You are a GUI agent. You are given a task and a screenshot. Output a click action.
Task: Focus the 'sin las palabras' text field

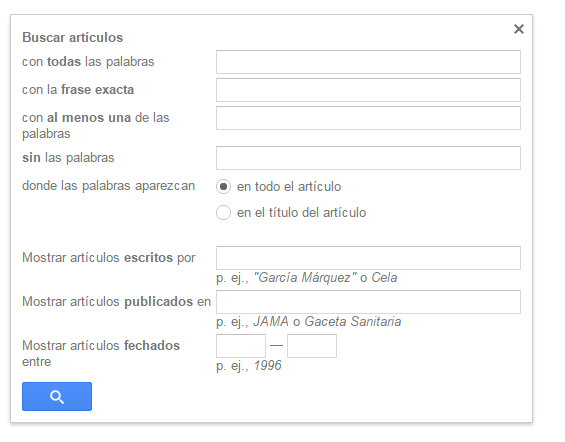(x=368, y=158)
